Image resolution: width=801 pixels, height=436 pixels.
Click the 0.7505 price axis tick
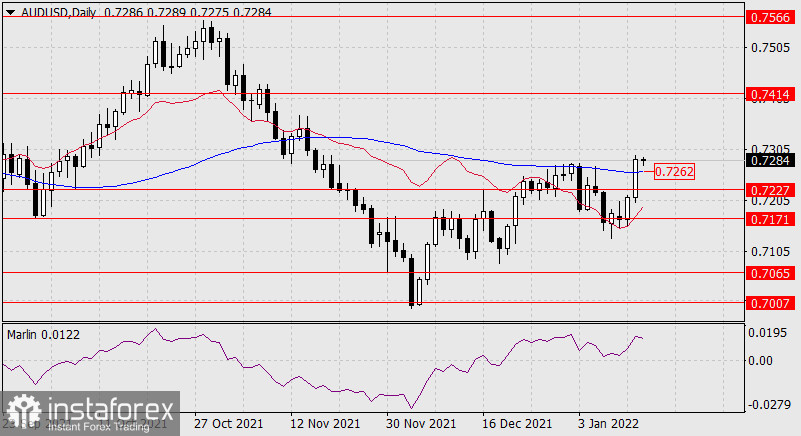pos(771,47)
